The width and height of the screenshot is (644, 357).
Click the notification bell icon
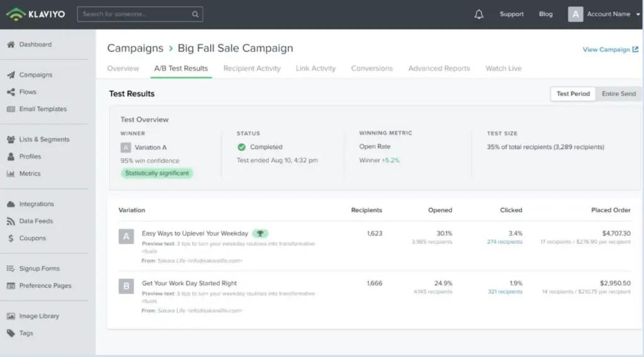(479, 14)
